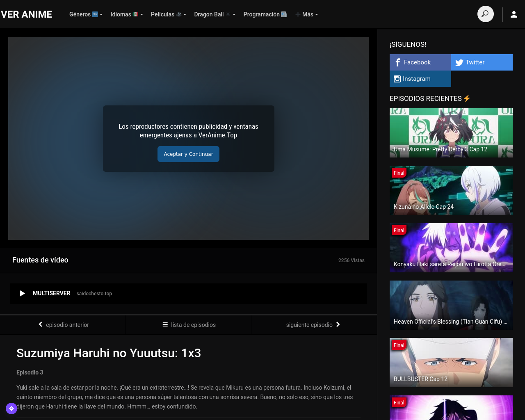Click the Facebook logo icon

[397, 62]
